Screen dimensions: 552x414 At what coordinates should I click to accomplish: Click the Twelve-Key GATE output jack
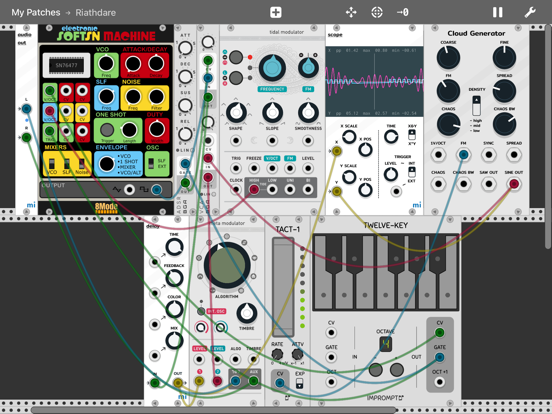pos(439,357)
